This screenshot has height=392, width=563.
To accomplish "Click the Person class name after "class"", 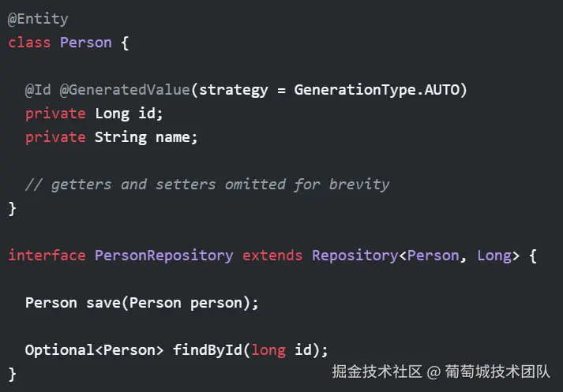I will 86,43.
